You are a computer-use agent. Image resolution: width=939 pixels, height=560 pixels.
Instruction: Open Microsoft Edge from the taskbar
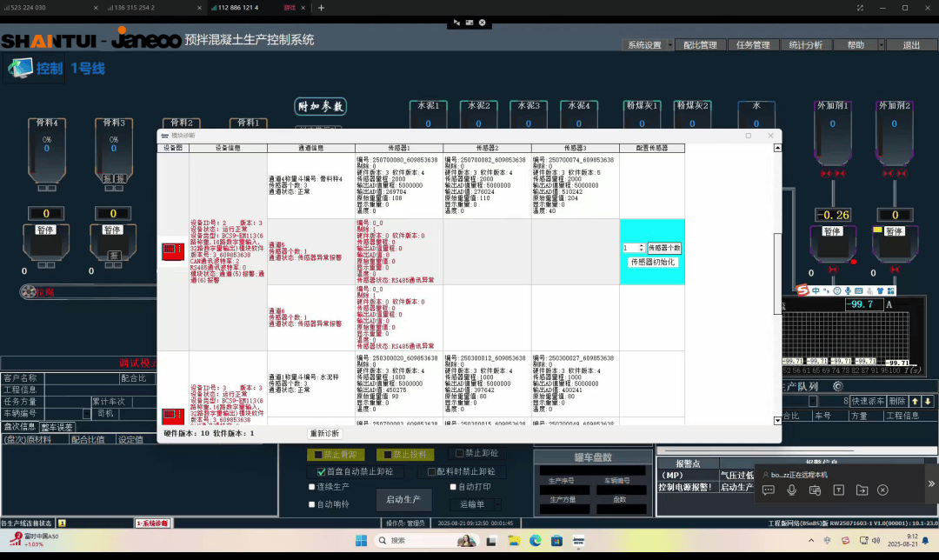[536, 540]
